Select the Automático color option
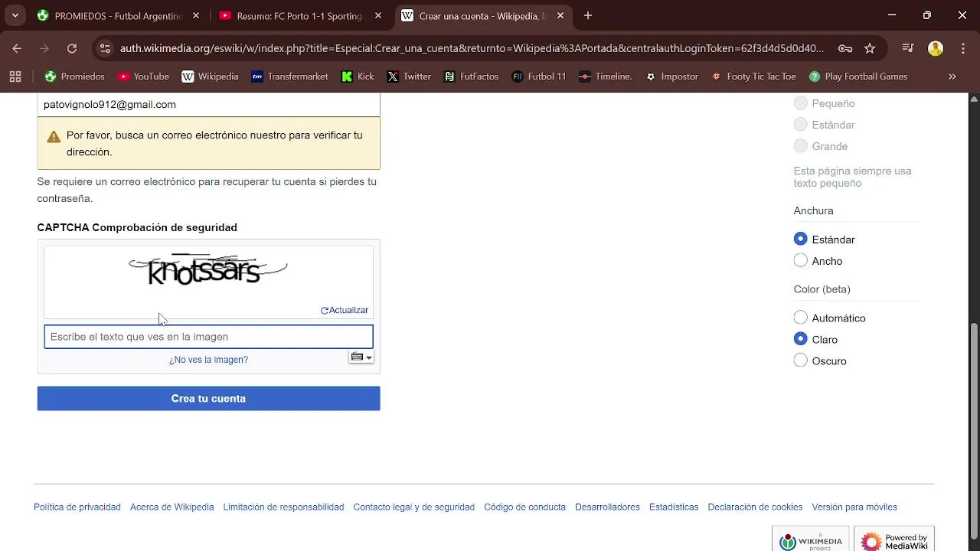 tap(801, 318)
